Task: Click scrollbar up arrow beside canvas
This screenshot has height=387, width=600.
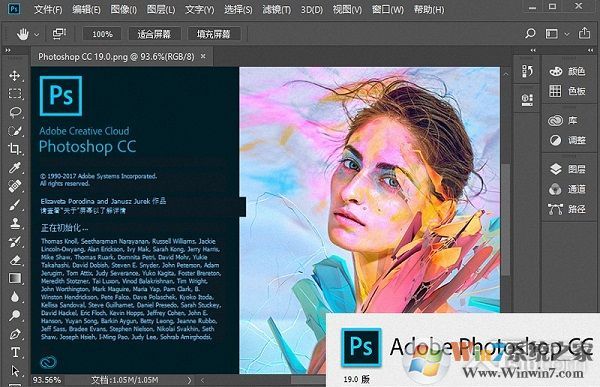Action: 506,74
